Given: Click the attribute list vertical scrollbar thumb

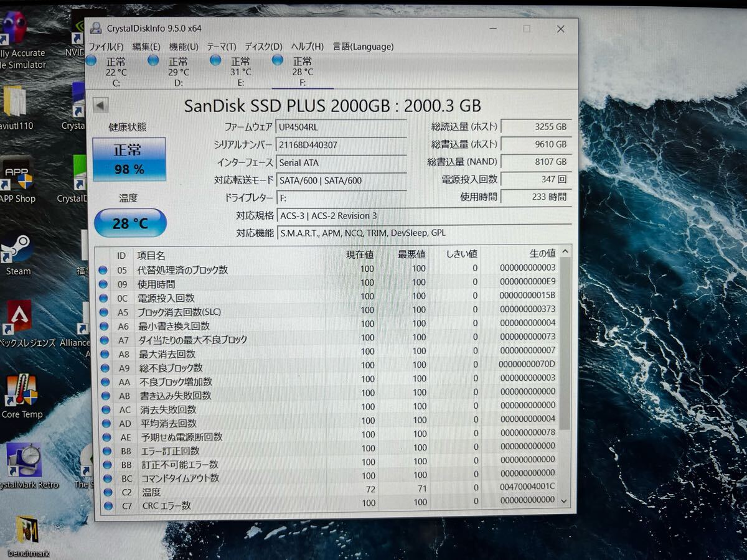Looking at the screenshot, I should pos(565,343).
